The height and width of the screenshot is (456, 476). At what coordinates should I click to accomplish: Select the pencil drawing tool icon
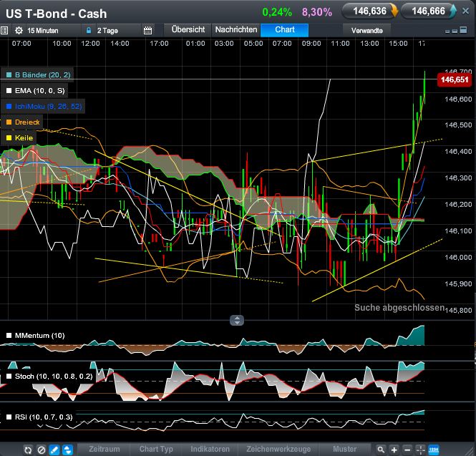pyautogui.click(x=54, y=450)
